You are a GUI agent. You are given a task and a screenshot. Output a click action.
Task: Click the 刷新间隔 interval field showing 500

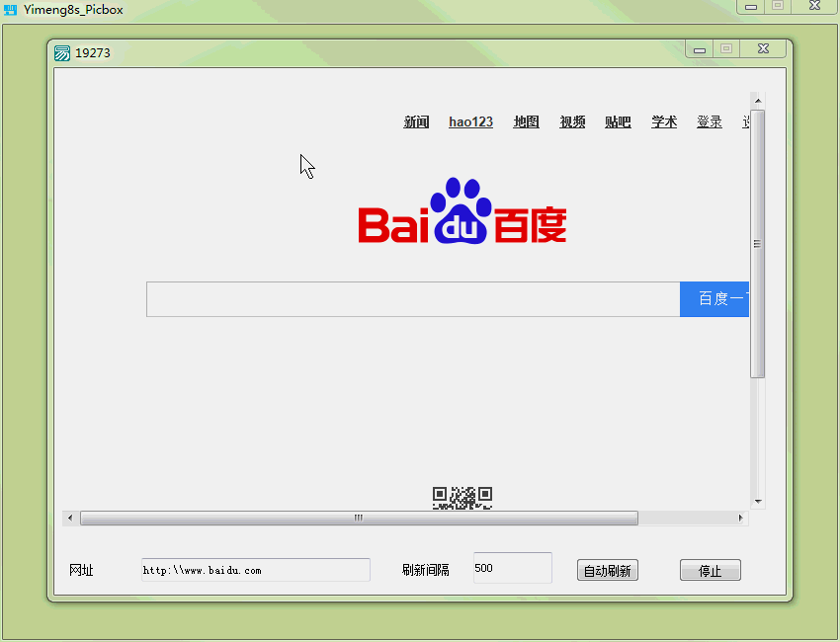point(511,567)
